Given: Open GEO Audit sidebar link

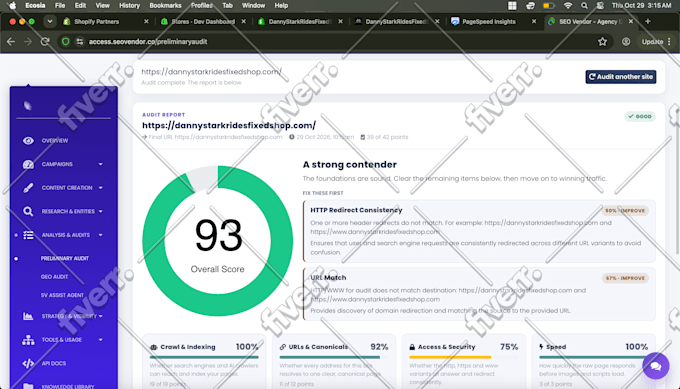Looking at the screenshot, I should tap(54, 277).
